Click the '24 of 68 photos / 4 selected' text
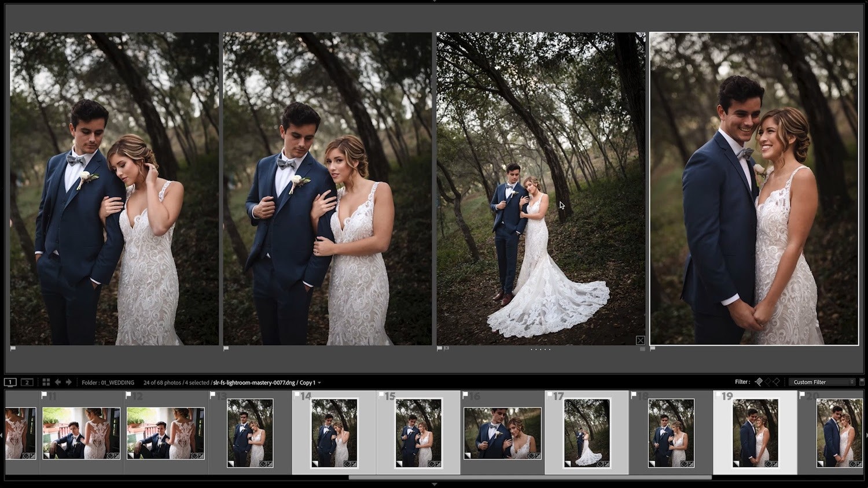The height and width of the screenshot is (488, 868). coord(176,383)
